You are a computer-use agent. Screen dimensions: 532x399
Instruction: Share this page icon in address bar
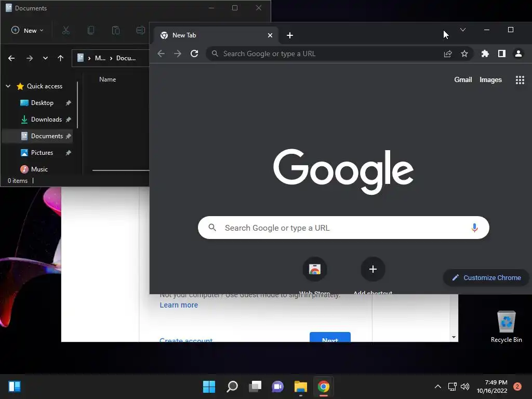coord(448,54)
